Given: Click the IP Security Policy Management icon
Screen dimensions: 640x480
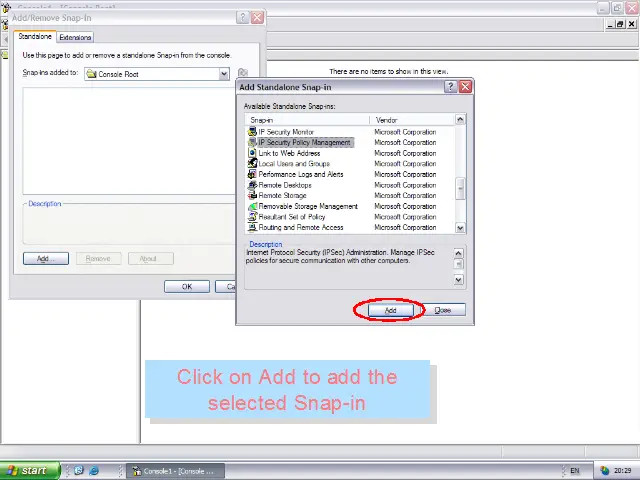Looking at the screenshot, I should [x=252, y=142].
